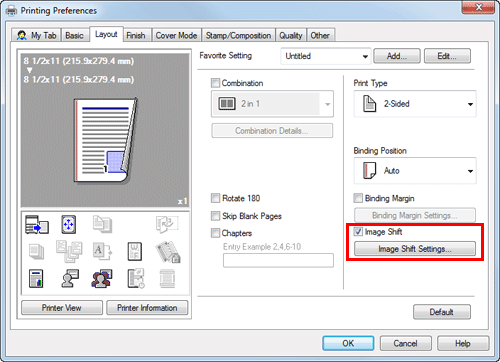Click the document with clock icon
The image size is (500, 362).
click(136, 278)
